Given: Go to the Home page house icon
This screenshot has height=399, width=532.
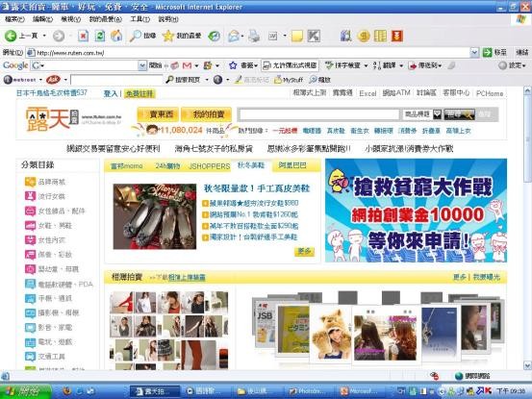Looking at the screenshot, I should coord(116,36).
